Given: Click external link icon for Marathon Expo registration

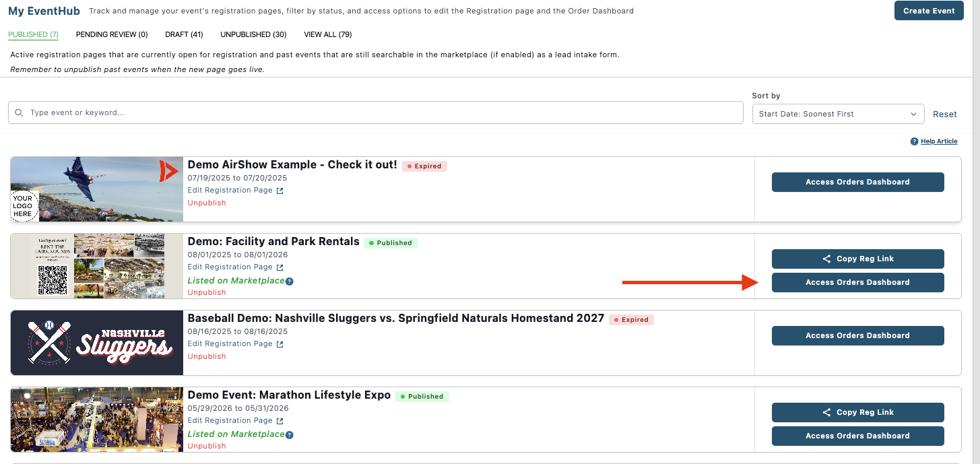Looking at the screenshot, I should (x=280, y=421).
